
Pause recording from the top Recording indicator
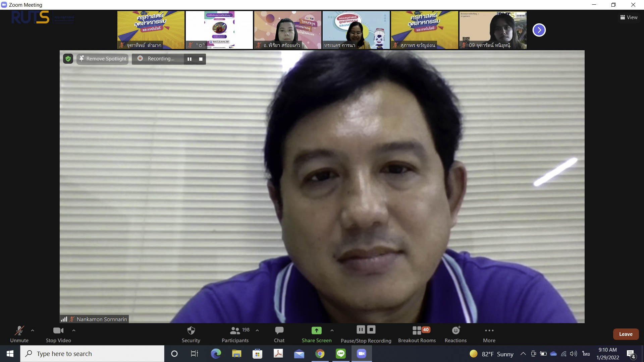(190, 59)
